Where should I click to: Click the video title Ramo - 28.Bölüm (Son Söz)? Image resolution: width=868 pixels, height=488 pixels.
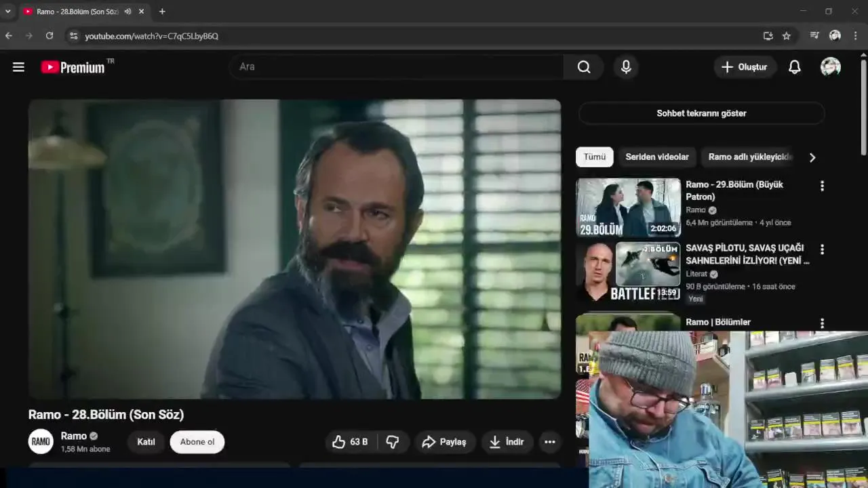(106, 414)
